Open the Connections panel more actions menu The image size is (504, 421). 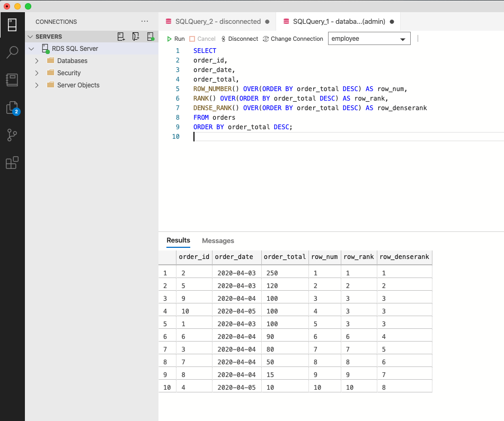[145, 22]
